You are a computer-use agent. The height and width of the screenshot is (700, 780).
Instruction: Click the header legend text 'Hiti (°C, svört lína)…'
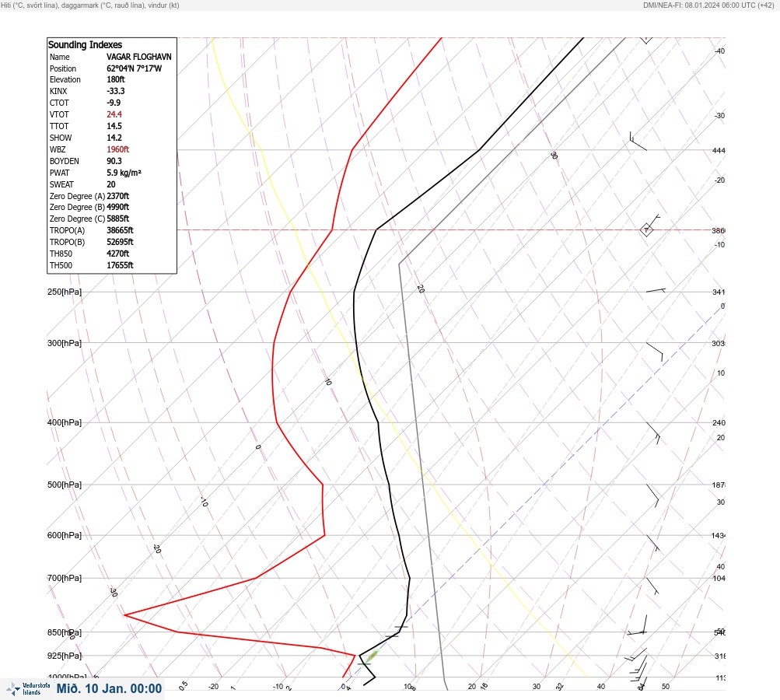pos(89,5)
